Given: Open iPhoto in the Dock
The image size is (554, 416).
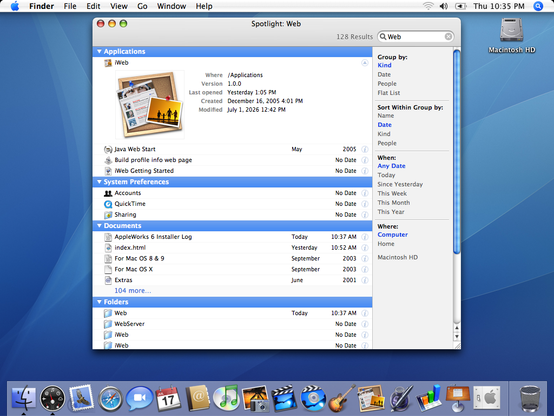Looking at the screenshot, I should pos(255,398).
